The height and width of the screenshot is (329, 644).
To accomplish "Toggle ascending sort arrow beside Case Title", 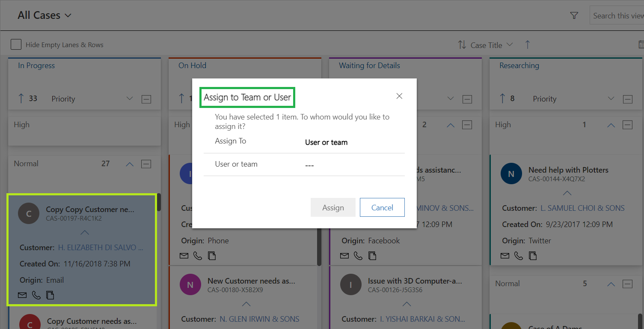I will coord(527,45).
